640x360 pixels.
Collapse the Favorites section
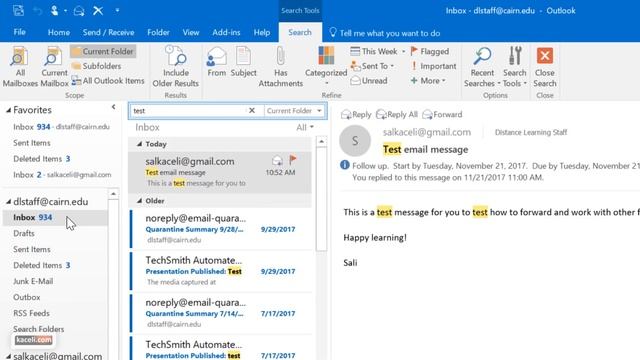8,110
